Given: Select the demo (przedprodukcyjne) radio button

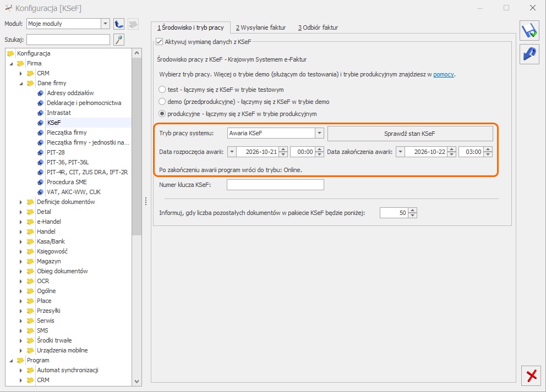Looking at the screenshot, I should 162,102.
